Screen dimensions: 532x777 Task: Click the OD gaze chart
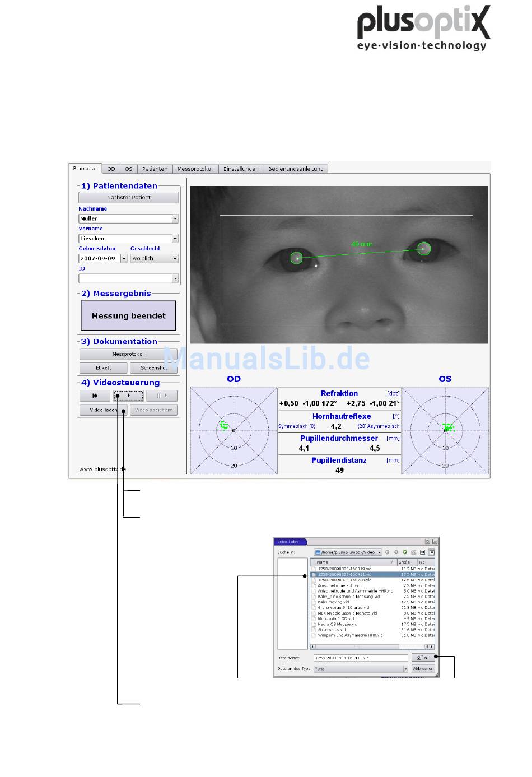tap(234, 431)
